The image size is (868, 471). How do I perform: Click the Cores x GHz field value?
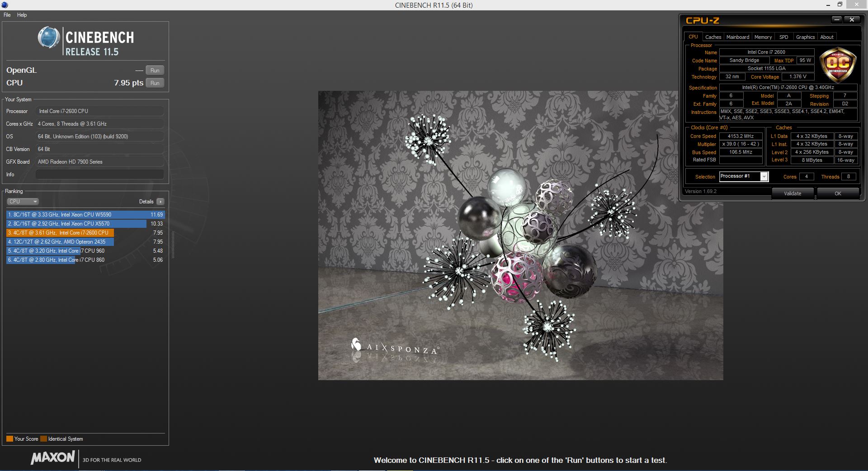[99, 124]
